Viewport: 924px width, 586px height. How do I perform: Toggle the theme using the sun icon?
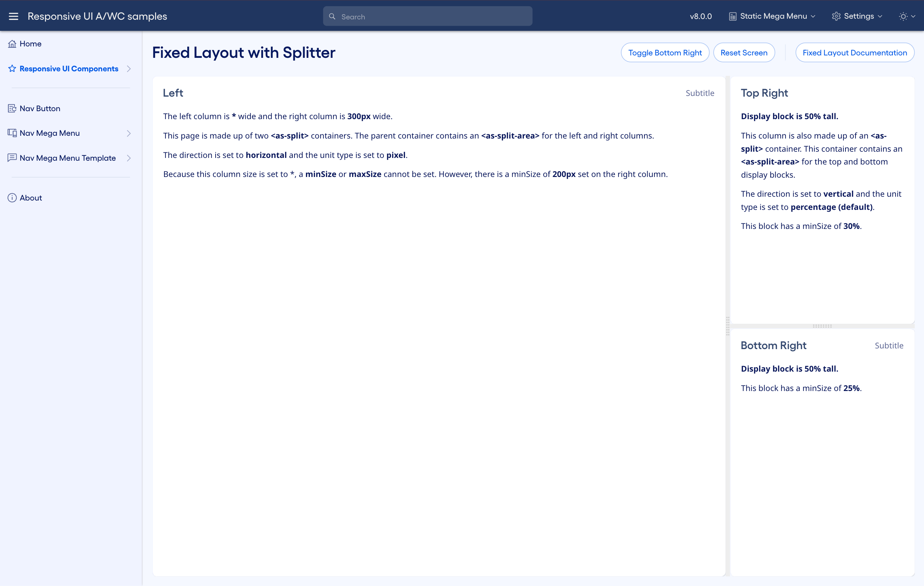pyautogui.click(x=903, y=16)
